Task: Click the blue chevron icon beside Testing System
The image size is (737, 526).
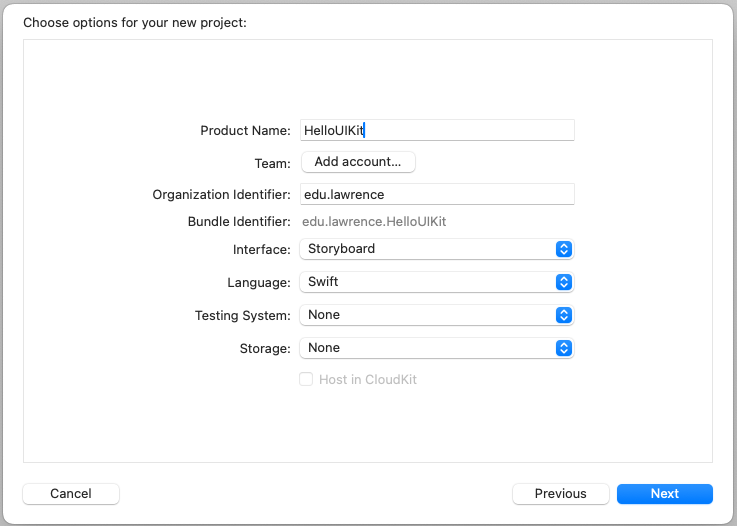Action: tap(564, 315)
